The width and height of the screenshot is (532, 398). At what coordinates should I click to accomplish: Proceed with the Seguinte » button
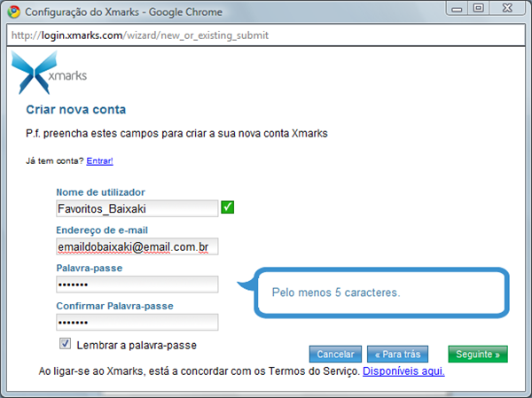pos(478,355)
